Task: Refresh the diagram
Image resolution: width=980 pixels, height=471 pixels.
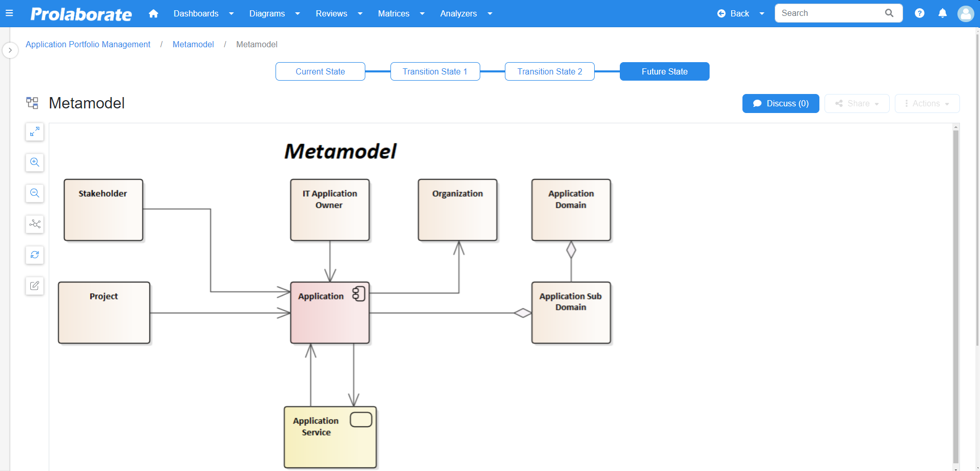Action: click(x=34, y=255)
